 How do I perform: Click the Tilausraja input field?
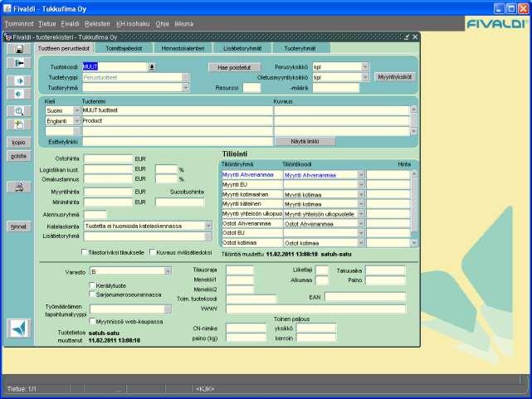(240, 270)
